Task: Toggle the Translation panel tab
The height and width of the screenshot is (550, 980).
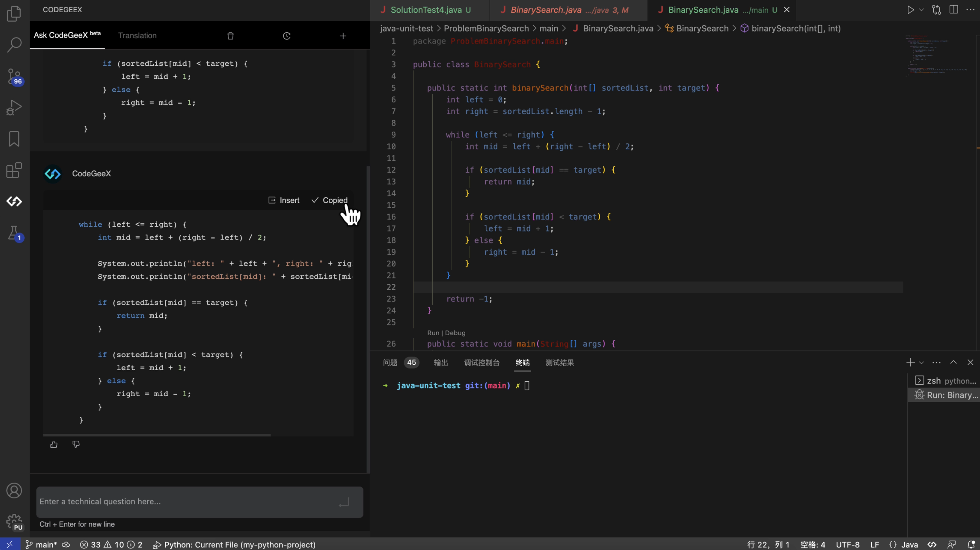Action: click(x=137, y=35)
